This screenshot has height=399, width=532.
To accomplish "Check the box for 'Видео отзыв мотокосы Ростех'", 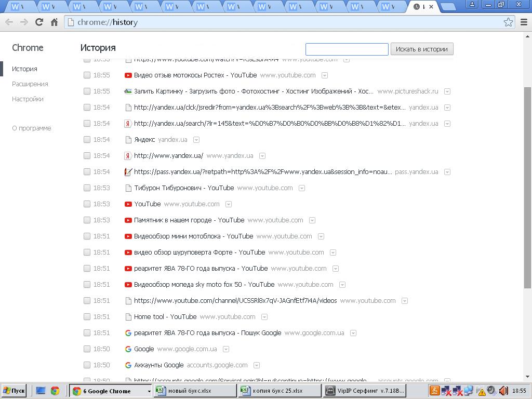I will (87, 75).
